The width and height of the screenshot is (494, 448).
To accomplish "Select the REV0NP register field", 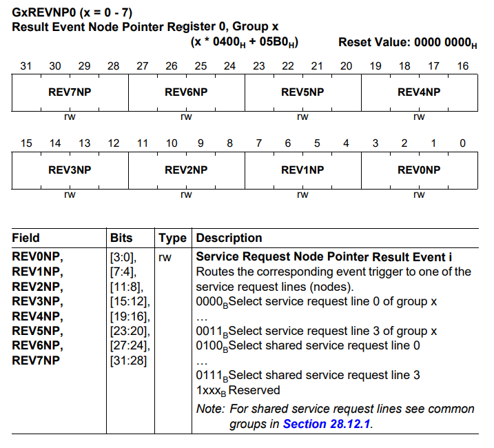I will pos(420,170).
